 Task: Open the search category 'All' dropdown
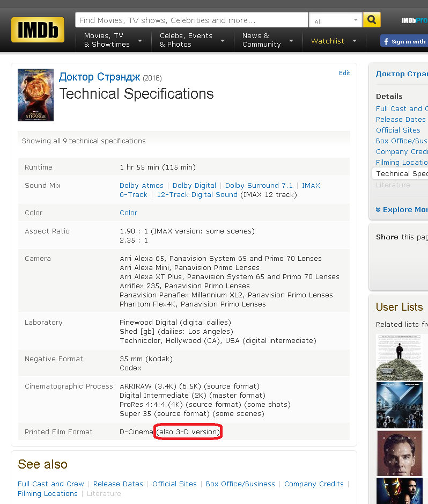click(x=336, y=21)
